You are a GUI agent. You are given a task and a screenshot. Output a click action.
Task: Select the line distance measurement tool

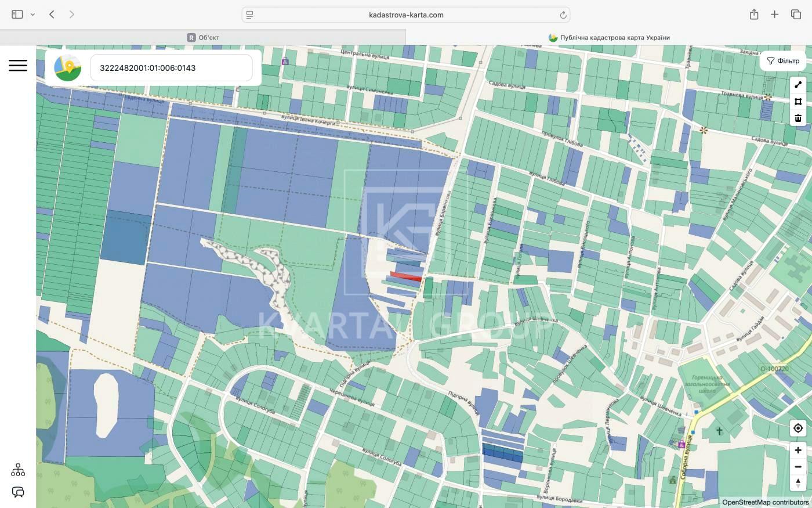point(798,85)
